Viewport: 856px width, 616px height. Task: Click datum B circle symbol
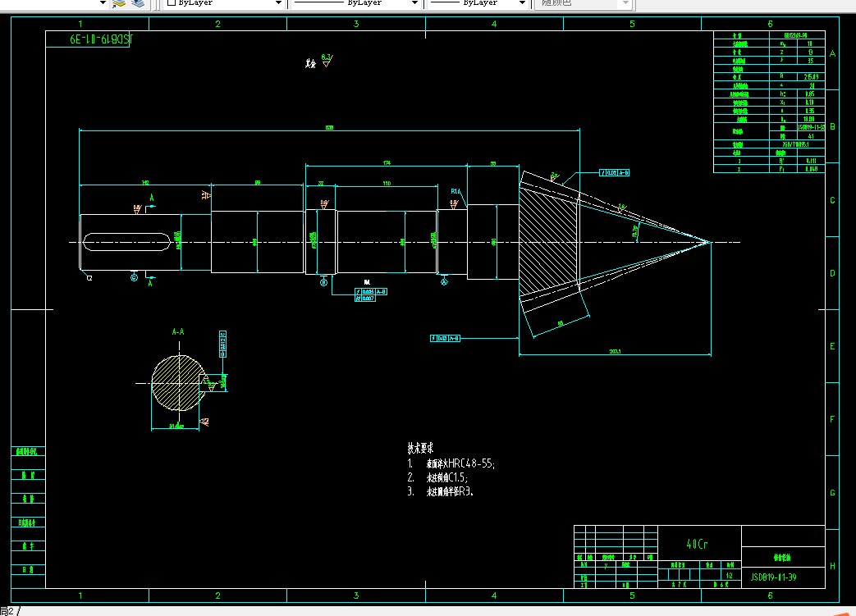point(323,282)
